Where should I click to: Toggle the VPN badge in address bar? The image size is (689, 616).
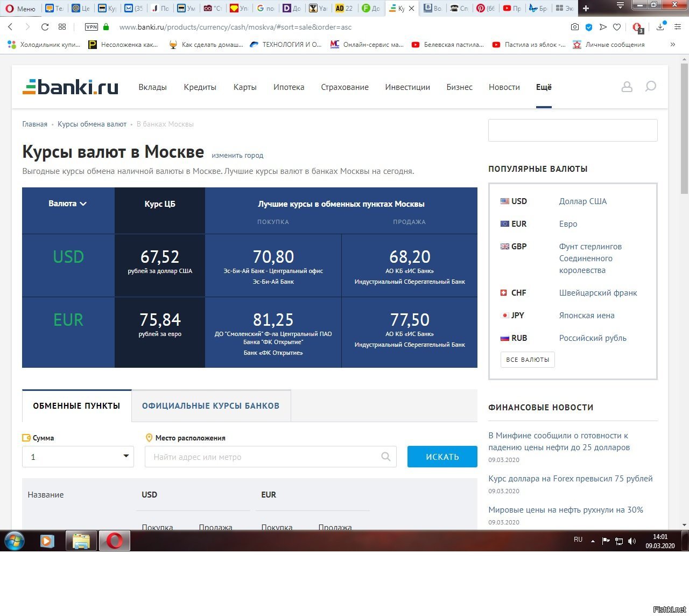pyautogui.click(x=92, y=27)
